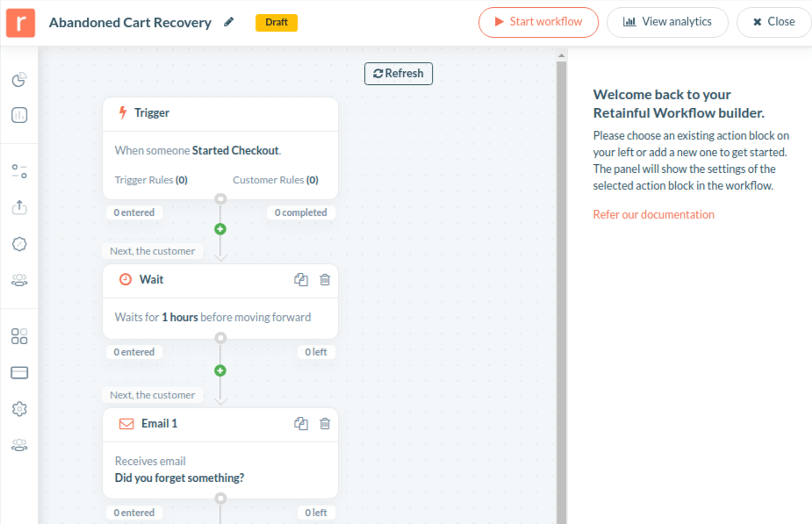Open the automation sliders sidebar icon
This screenshot has width=812, height=524.
[19, 171]
